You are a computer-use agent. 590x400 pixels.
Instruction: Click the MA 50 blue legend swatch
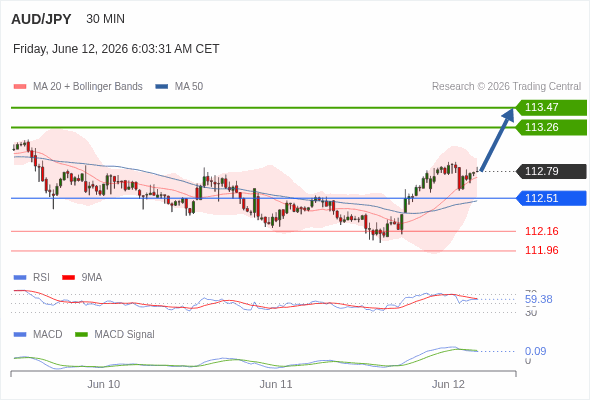pyautogui.click(x=162, y=87)
